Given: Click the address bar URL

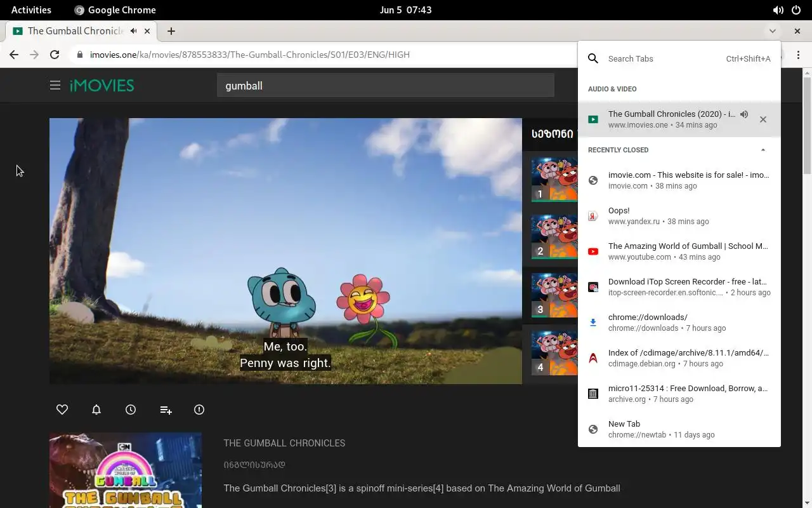Looking at the screenshot, I should [x=250, y=55].
